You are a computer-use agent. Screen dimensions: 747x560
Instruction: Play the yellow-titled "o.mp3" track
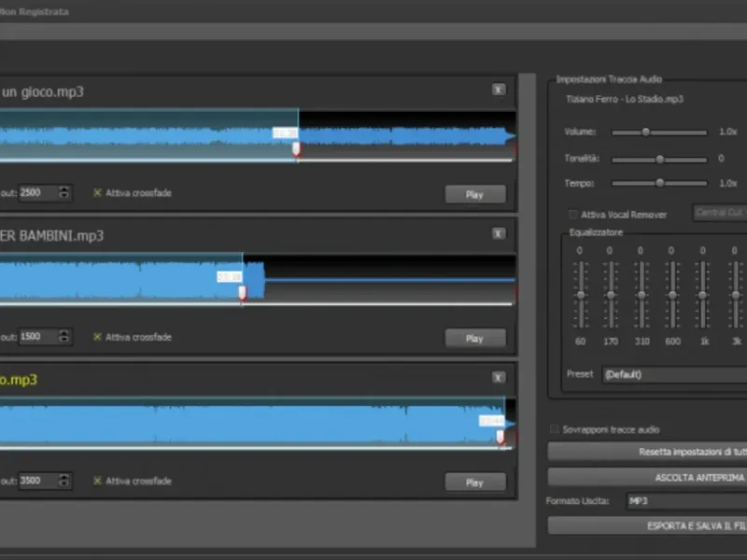click(x=475, y=483)
